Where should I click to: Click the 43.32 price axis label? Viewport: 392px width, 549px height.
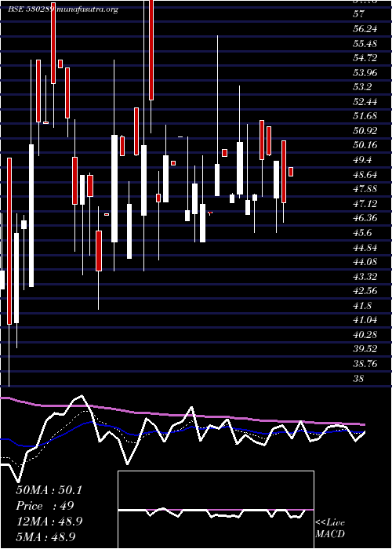365,277
